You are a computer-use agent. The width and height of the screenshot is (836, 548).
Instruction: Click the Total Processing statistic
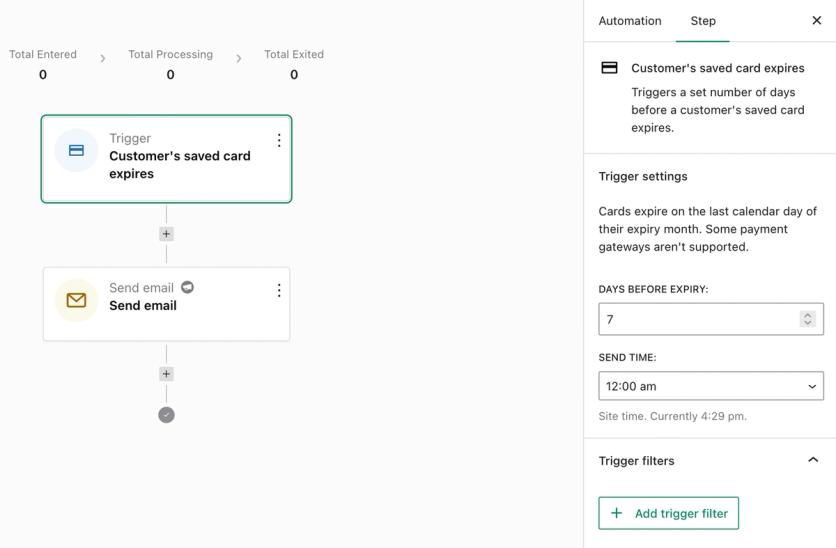(x=171, y=65)
